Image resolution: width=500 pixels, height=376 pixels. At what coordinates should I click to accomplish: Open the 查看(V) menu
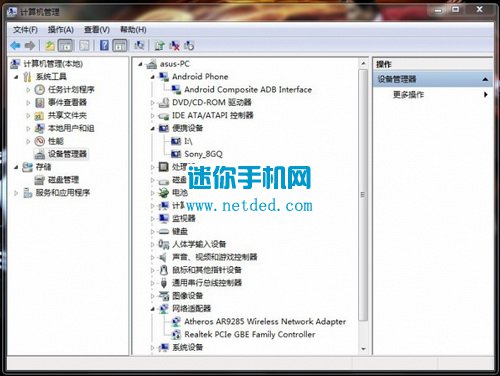click(x=97, y=30)
